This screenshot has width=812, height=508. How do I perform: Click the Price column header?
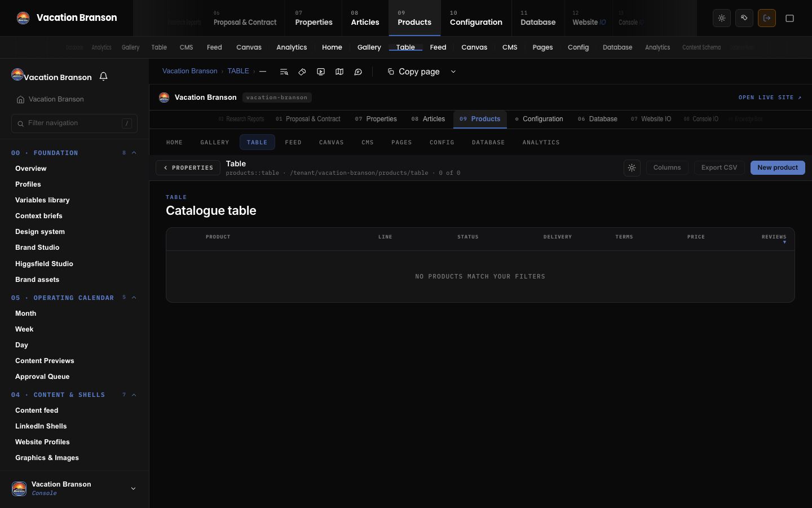click(x=696, y=237)
